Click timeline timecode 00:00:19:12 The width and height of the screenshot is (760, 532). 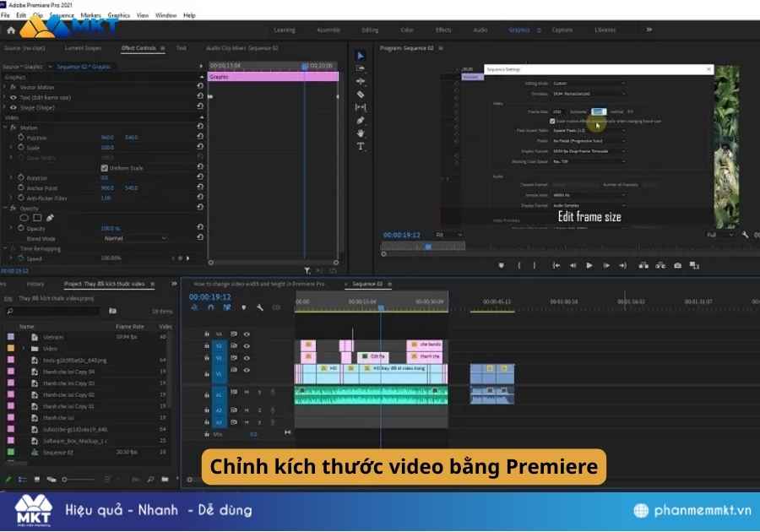[x=210, y=297]
